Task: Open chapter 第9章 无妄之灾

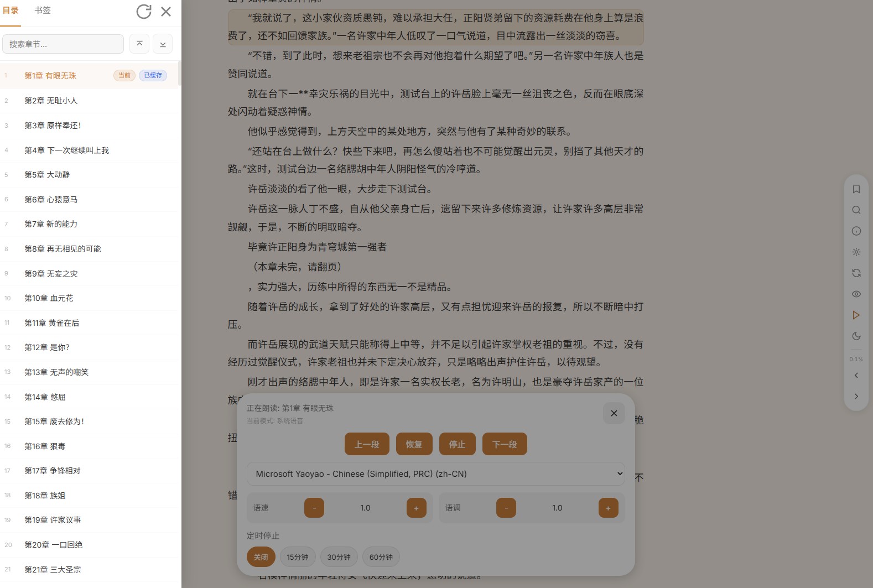Action: [x=90, y=274]
